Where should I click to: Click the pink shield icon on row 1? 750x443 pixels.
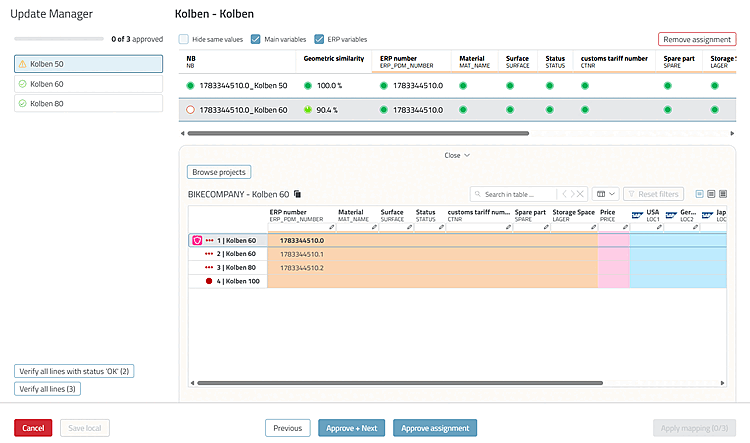point(197,240)
